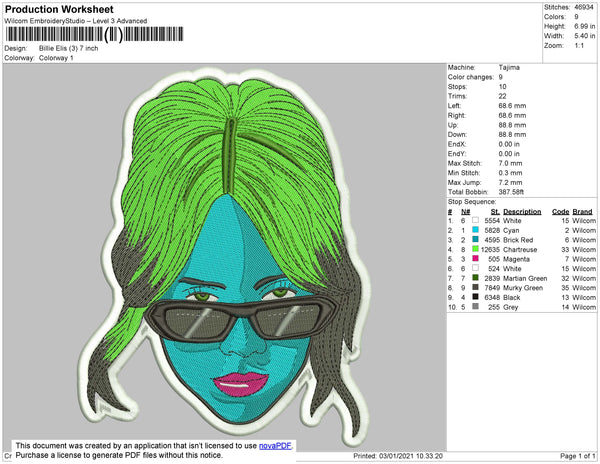
Task: Click the Up value '88.8 mm'
Action: (x=512, y=125)
